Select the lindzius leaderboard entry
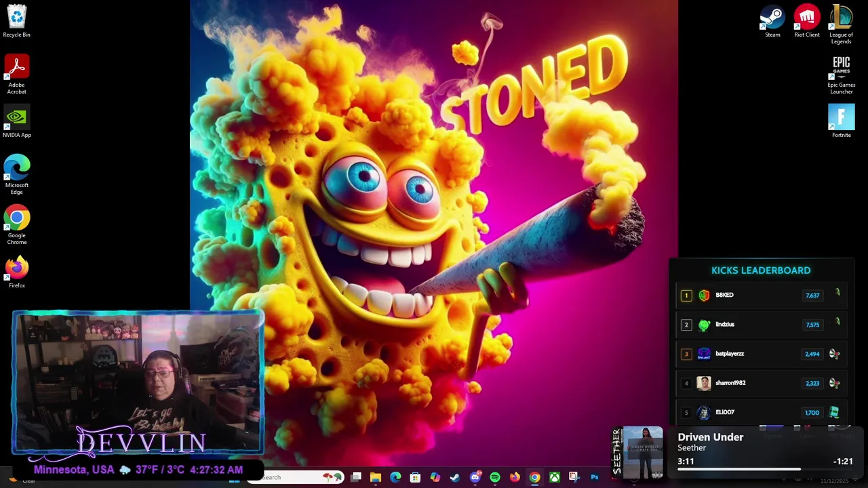Screen dimensions: 868x488 [761, 324]
